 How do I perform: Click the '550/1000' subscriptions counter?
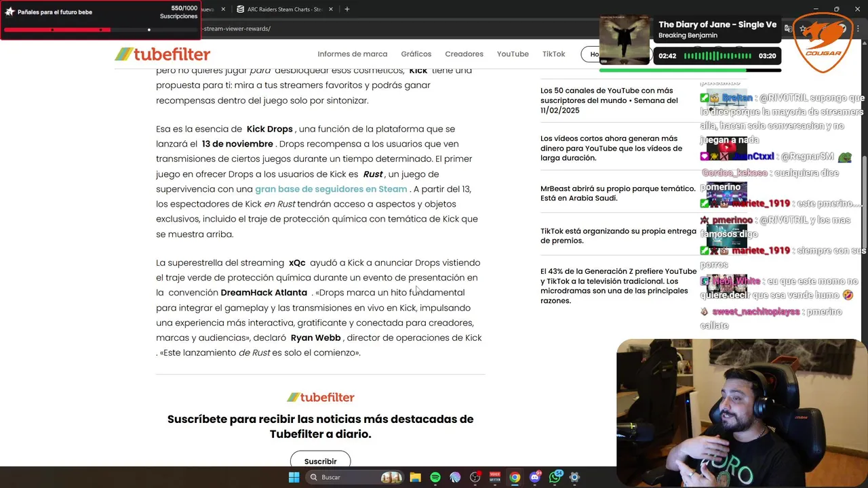[184, 8]
